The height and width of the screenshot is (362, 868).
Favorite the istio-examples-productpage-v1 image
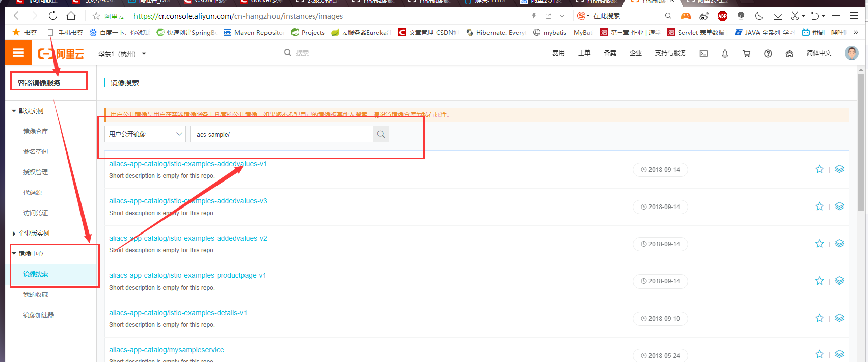click(x=819, y=281)
